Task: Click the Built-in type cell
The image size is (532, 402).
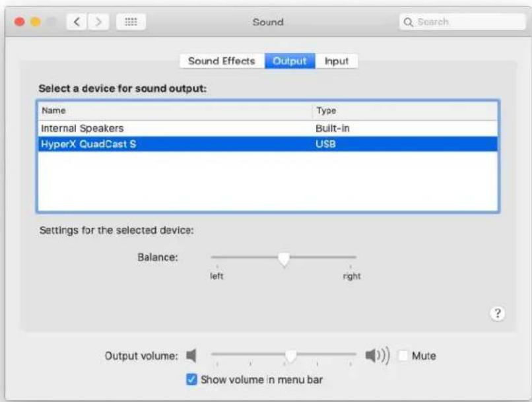Action: 333,129
